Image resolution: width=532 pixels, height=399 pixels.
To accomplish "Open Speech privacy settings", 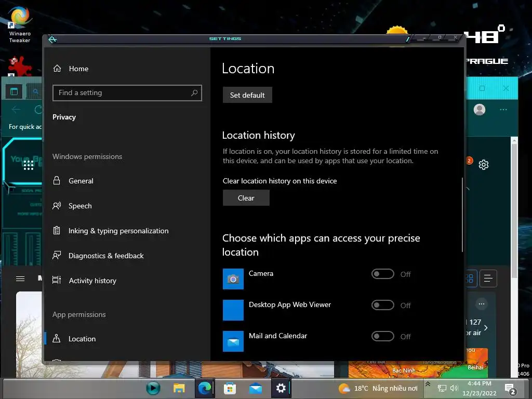I will pyautogui.click(x=72, y=206).
